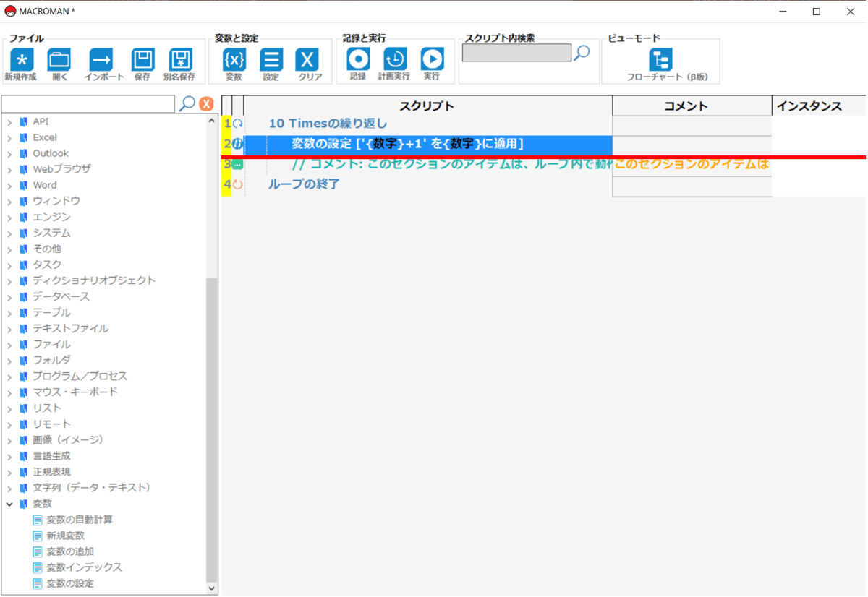This screenshot has height=597, width=868.
Task: Click the スクリプト内検索 search field
Action: 516,53
